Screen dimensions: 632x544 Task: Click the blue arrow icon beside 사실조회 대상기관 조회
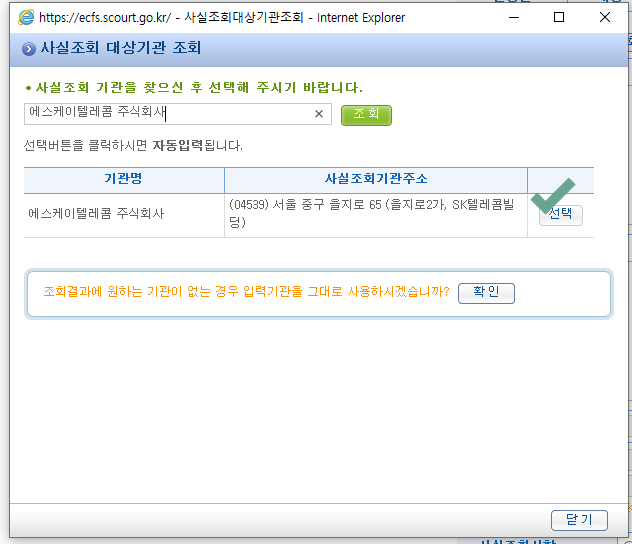(x=29, y=49)
